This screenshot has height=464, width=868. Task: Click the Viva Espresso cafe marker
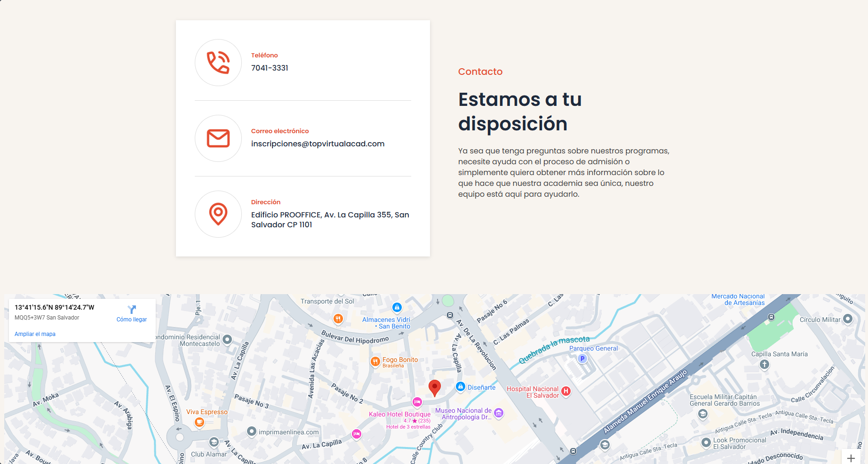pyautogui.click(x=199, y=422)
